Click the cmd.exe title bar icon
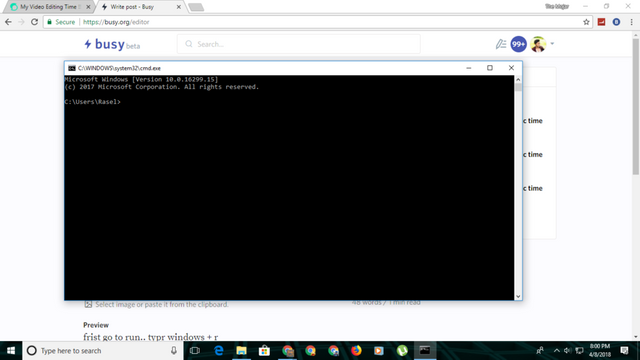Image resolution: width=640 pixels, height=360 pixels. [x=72, y=68]
